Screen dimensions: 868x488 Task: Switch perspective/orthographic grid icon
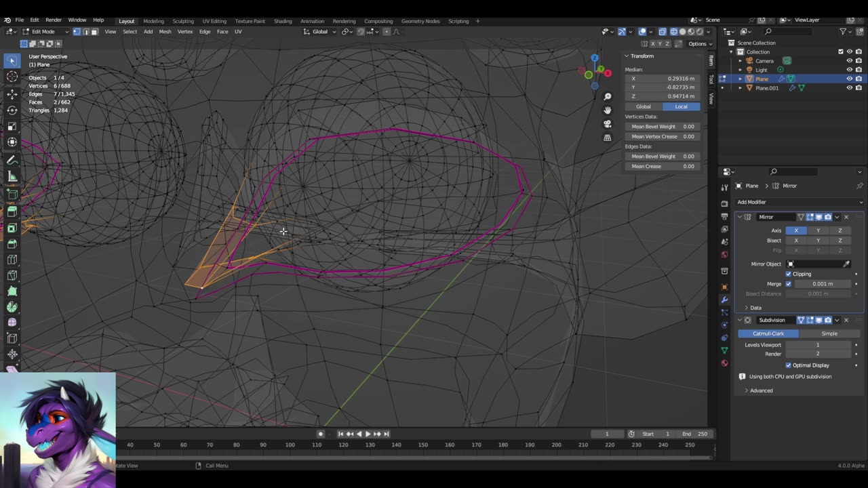click(x=608, y=137)
